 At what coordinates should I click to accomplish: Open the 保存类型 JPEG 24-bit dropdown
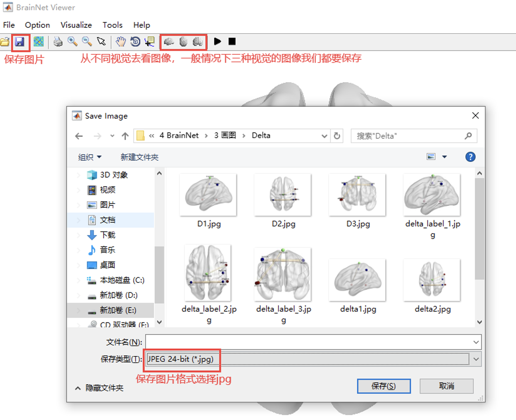pyautogui.click(x=313, y=359)
